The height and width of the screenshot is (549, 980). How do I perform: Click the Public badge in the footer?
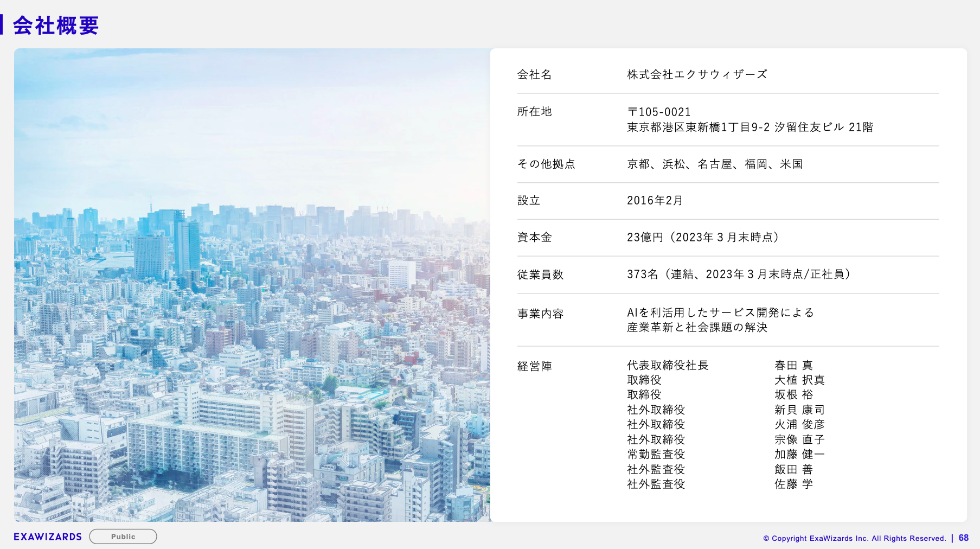[123, 537]
